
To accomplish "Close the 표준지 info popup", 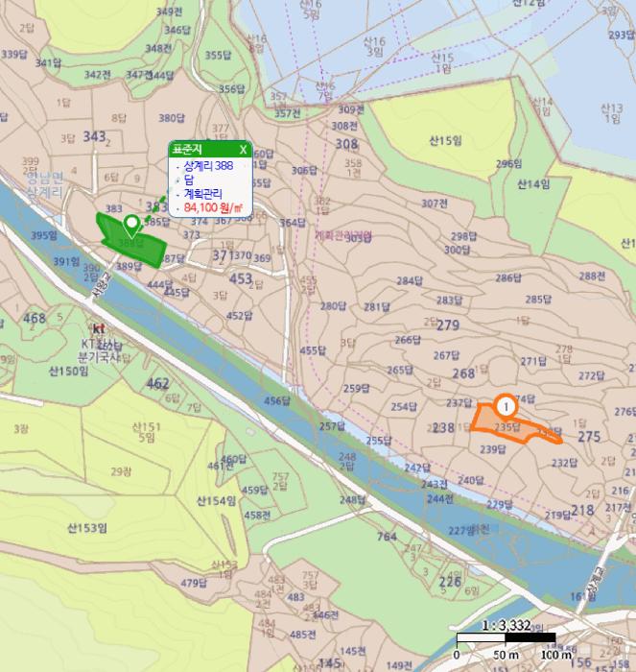I will (x=243, y=150).
